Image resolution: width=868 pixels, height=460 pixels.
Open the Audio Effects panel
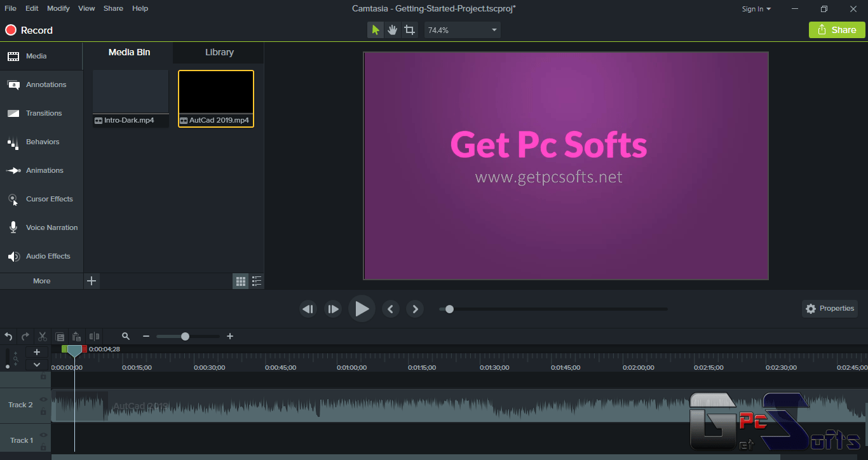click(41, 256)
